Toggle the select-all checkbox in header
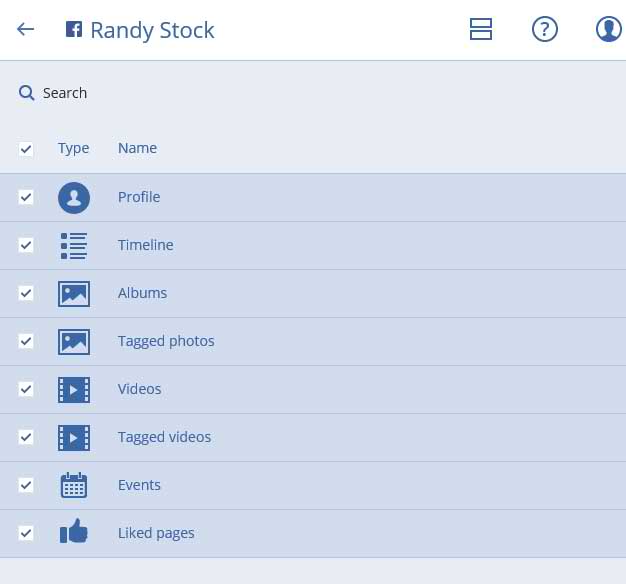Image resolution: width=626 pixels, height=584 pixels. tap(26, 149)
